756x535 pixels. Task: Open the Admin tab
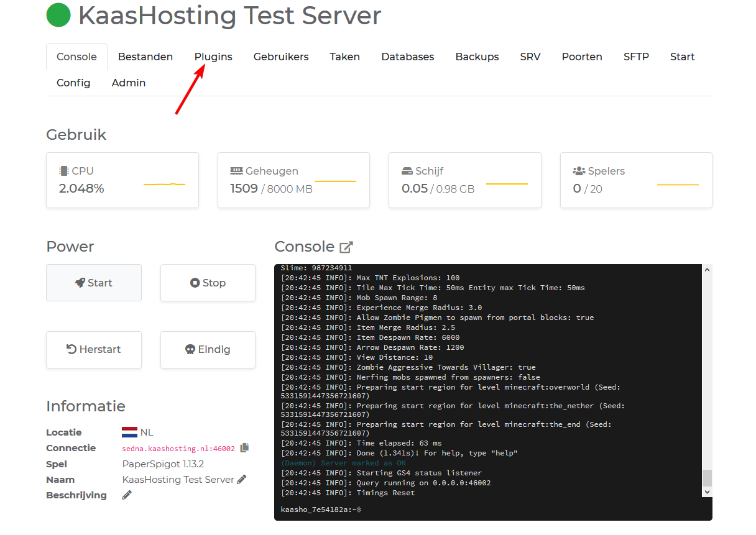[x=129, y=83]
